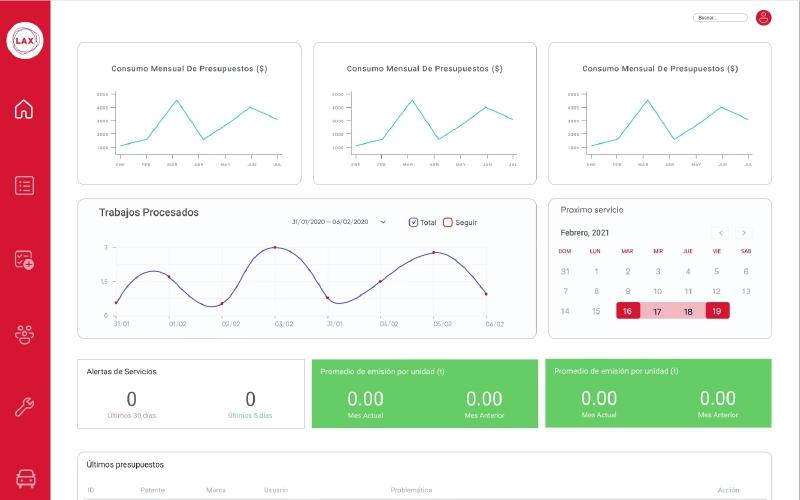
Task: Open the users group sidebar icon
Action: point(24,335)
